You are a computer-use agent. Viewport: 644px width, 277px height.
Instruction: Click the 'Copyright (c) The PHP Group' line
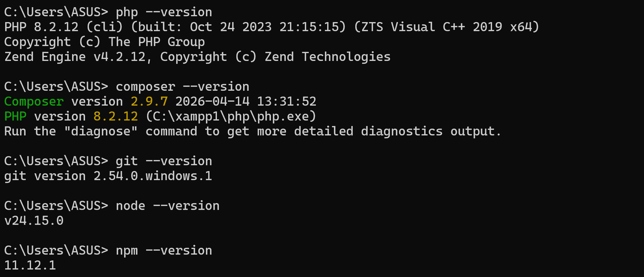click(x=105, y=42)
